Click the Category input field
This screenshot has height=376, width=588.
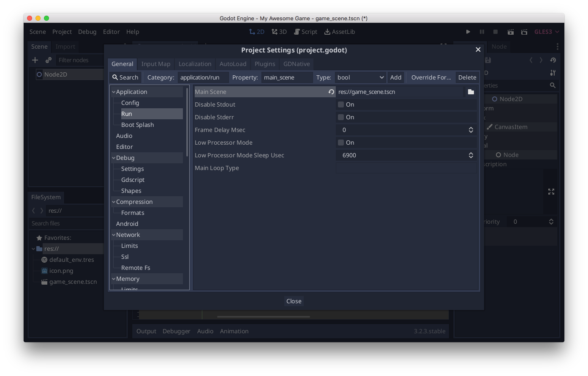click(203, 77)
